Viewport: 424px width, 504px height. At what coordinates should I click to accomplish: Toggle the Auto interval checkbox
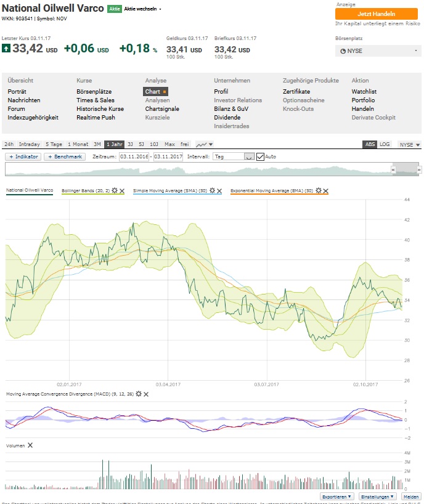click(x=260, y=156)
